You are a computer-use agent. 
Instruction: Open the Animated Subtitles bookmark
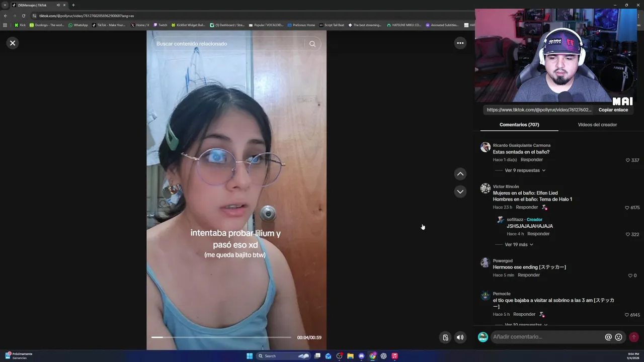pyautogui.click(x=442, y=25)
